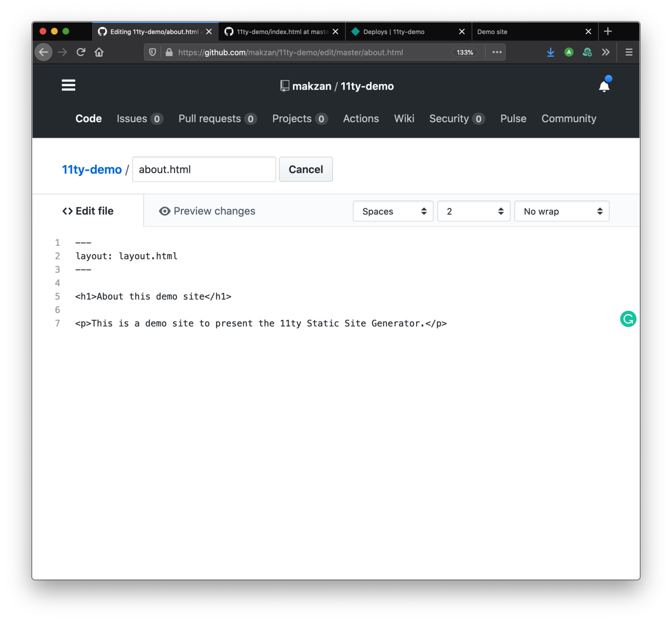
Task: Click the padlock site info icon
Action: point(169,52)
